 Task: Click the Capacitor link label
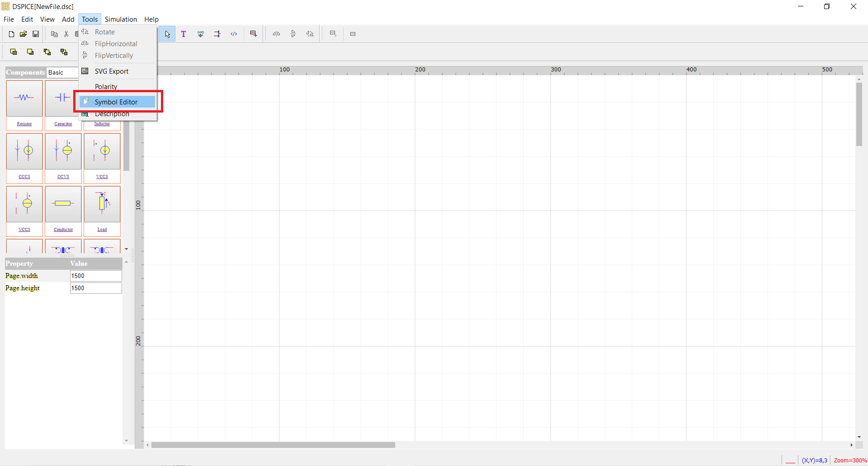pyautogui.click(x=63, y=124)
